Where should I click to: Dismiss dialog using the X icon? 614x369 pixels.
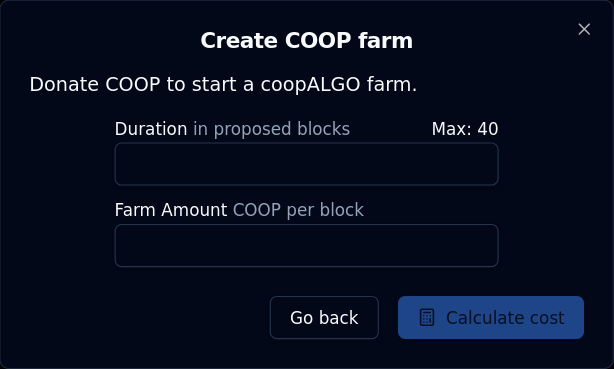[x=584, y=29]
